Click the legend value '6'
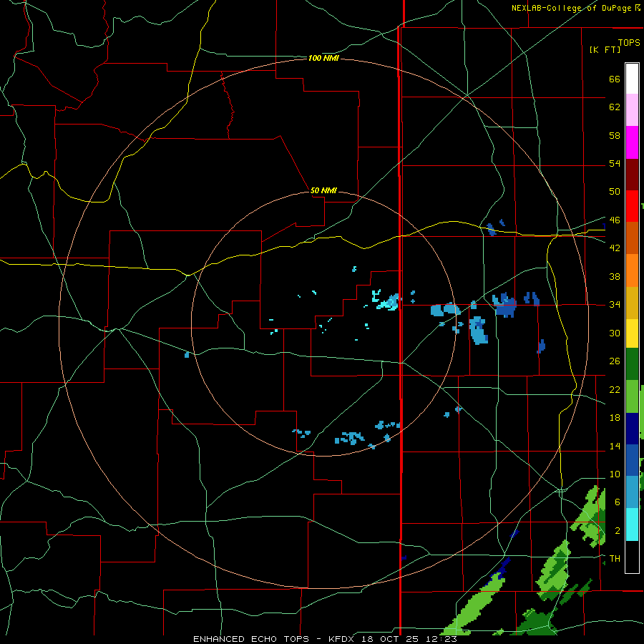Screen dimensions: 644x644 click(x=618, y=502)
